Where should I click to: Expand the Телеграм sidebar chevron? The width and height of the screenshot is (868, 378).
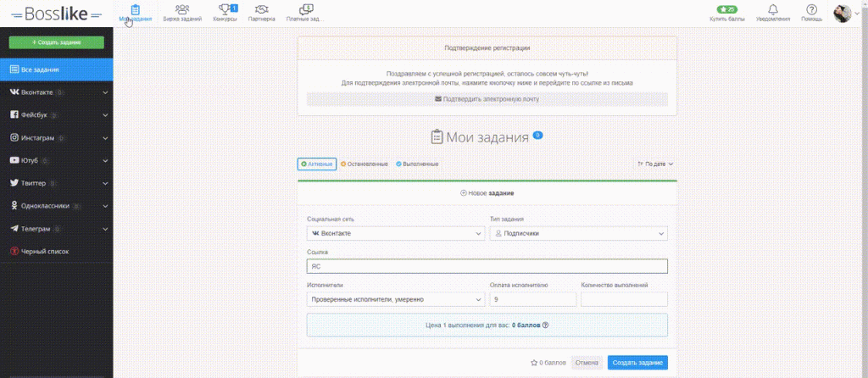pyautogui.click(x=105, y=229)
